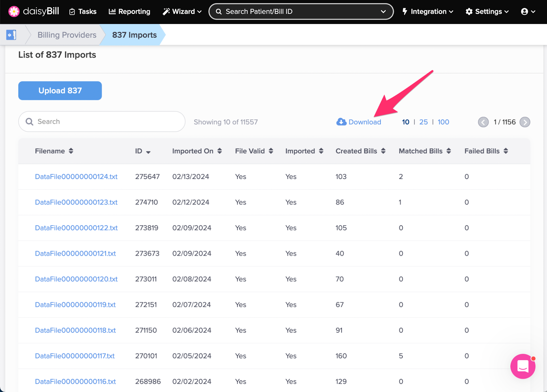Image resolution: width=547 pixels, height=392 pixels.
Task: Open DataFile00000000119.txt
Action: coord(76,305)
